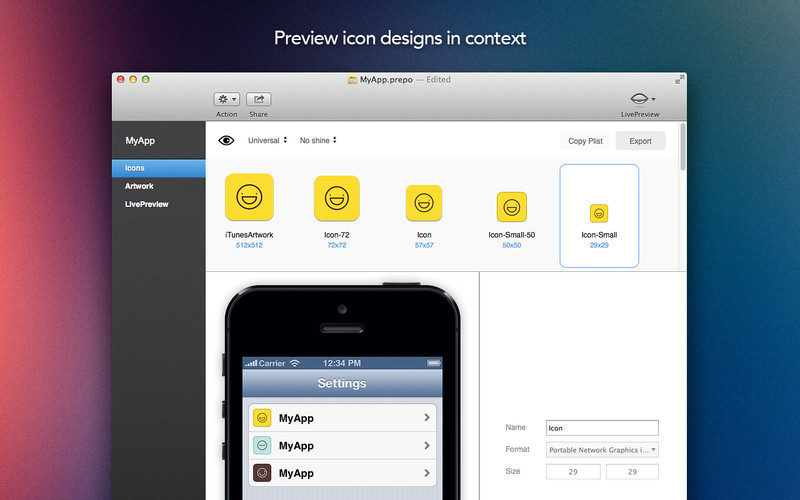This screenshot has height=500, width=800.
Task: Click the brown smiley icon in Settings list
Action: [262, 473]
